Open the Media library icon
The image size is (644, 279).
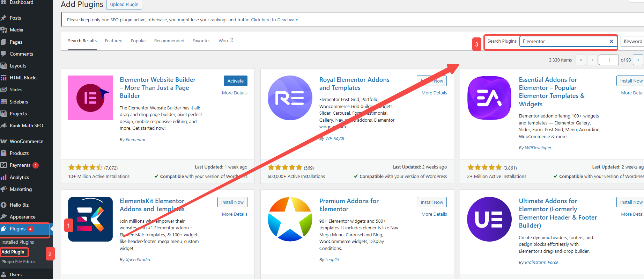[3, 30]
